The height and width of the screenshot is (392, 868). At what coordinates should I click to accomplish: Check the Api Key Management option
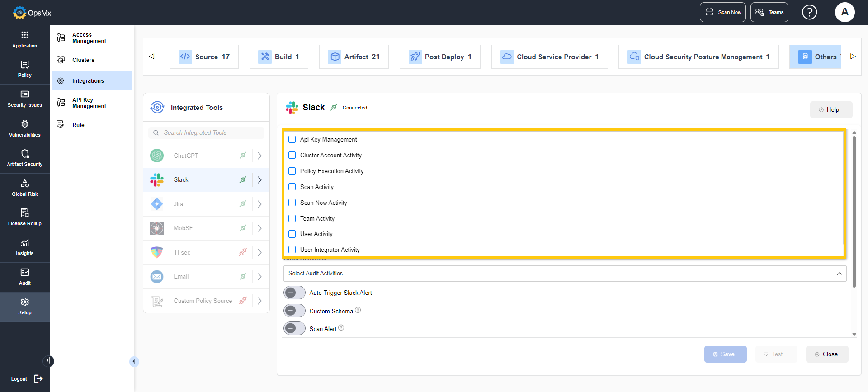pos(292,139)
